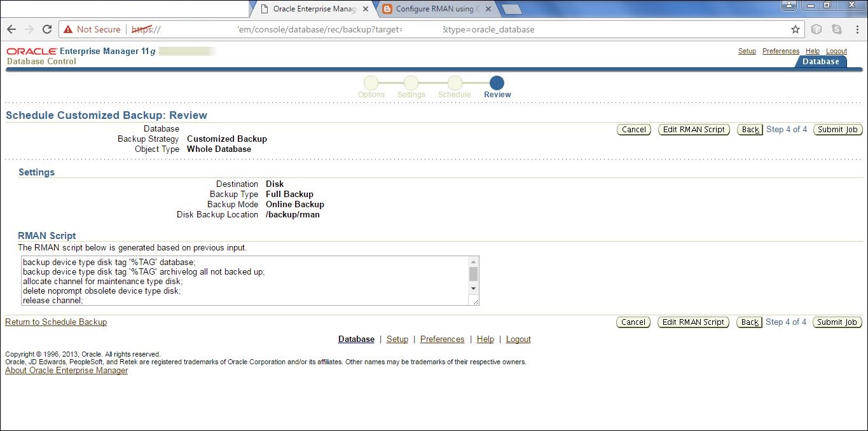The width and height of the screenshot is (868, 431).
Task: Click script scrollbar up arrow
Action: (x=473, y=261)
